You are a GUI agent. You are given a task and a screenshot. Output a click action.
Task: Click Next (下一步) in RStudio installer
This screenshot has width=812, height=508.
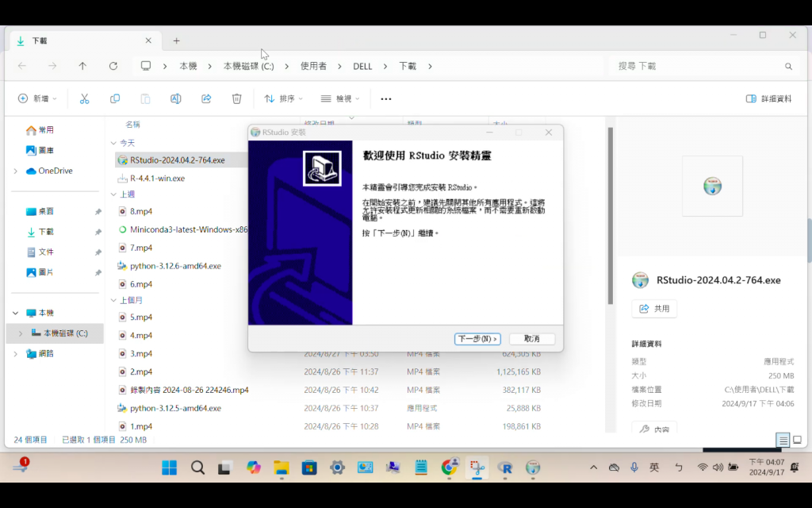(x=477, y=338)
